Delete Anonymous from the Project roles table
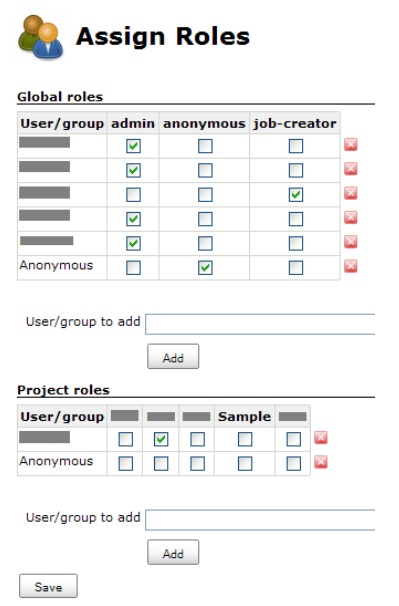 (321, 461)
